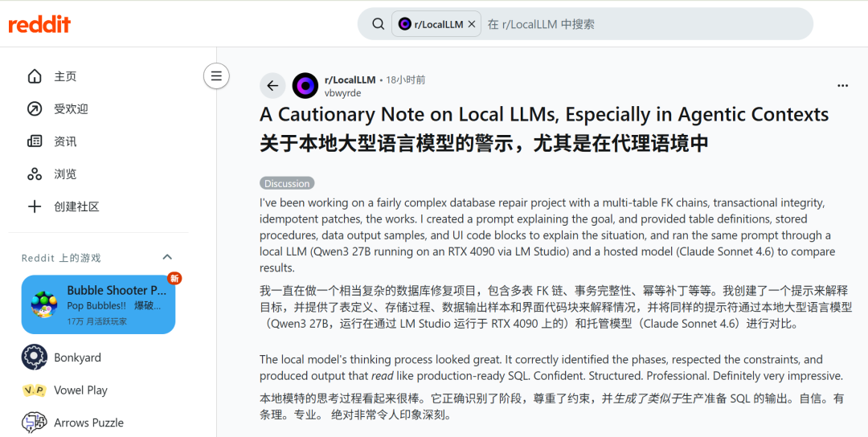Click the Reddit 上的游戏 section heading

(61, 258)
